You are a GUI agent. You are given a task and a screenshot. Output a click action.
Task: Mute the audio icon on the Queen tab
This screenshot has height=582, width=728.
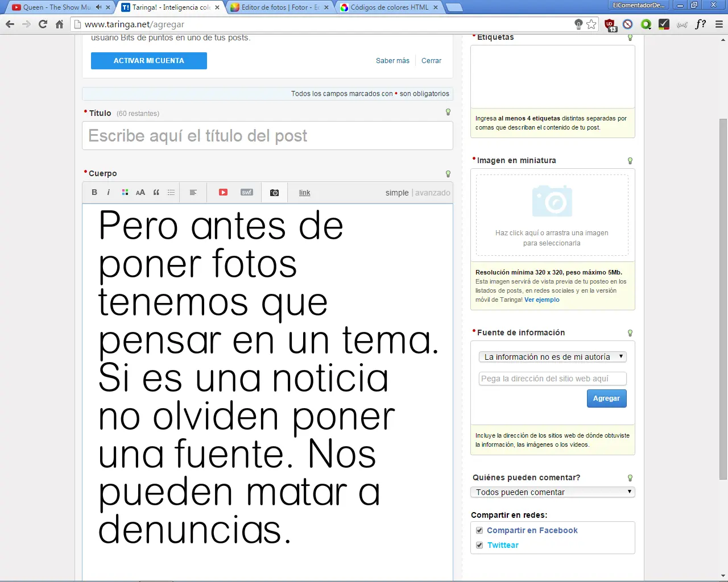click(x=99, y=7)
